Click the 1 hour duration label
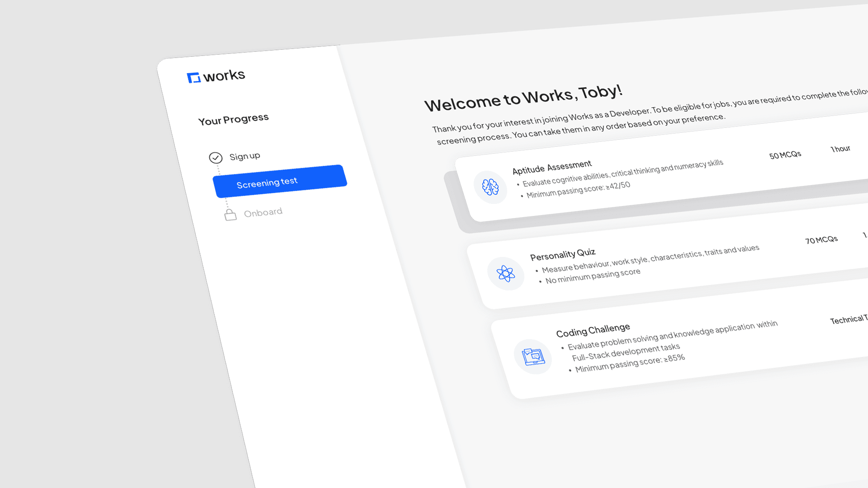 pyautogui.click(x=840, y=149)
